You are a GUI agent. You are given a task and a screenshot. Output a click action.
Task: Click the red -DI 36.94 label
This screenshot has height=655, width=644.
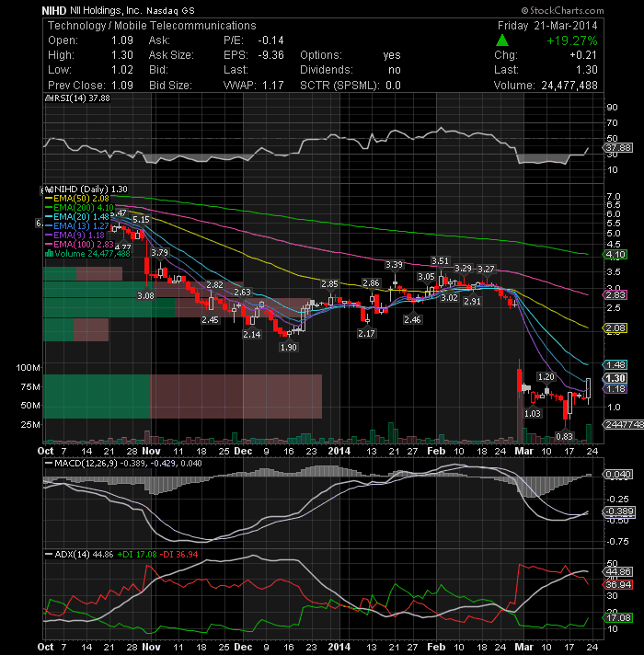click(178, 555)
